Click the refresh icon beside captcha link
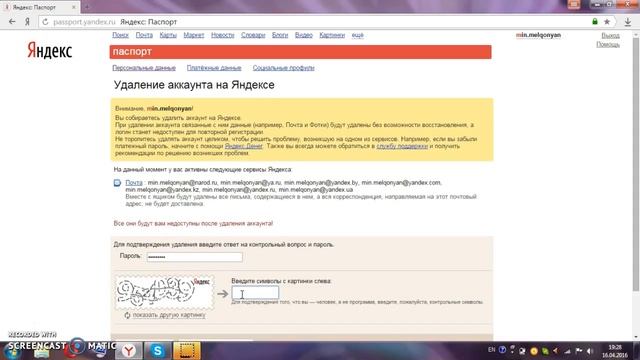 tap(127, 315)
